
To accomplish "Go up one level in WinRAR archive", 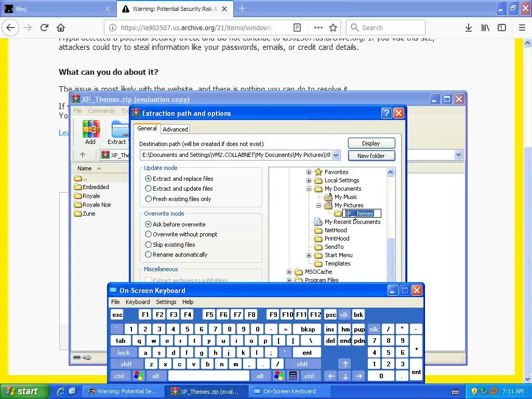I will pyautogui.click(x=83, y=155).
